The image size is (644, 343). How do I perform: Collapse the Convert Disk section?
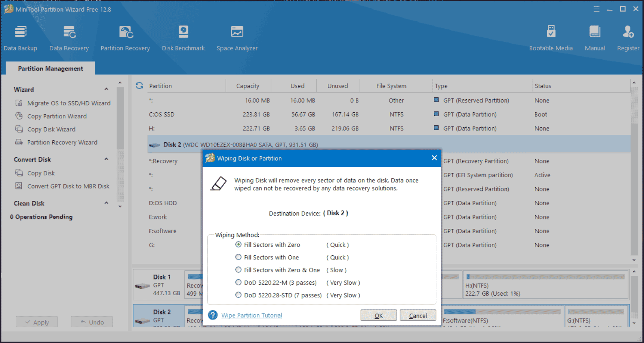coord(107,159)
